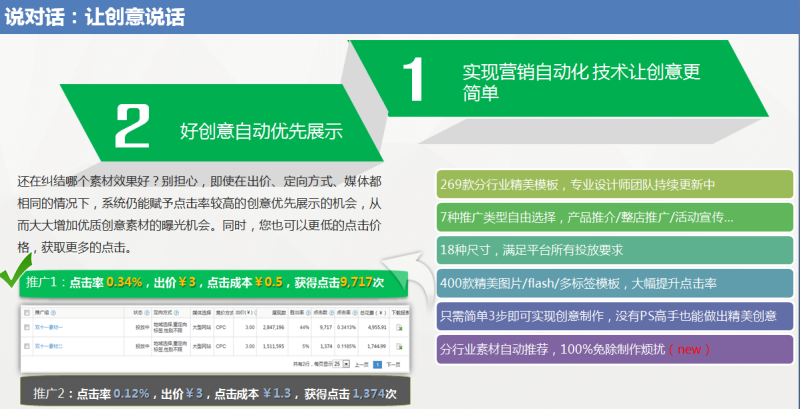Click the 总花费 column header
The image size is (800, 409).
coord(373,313)
